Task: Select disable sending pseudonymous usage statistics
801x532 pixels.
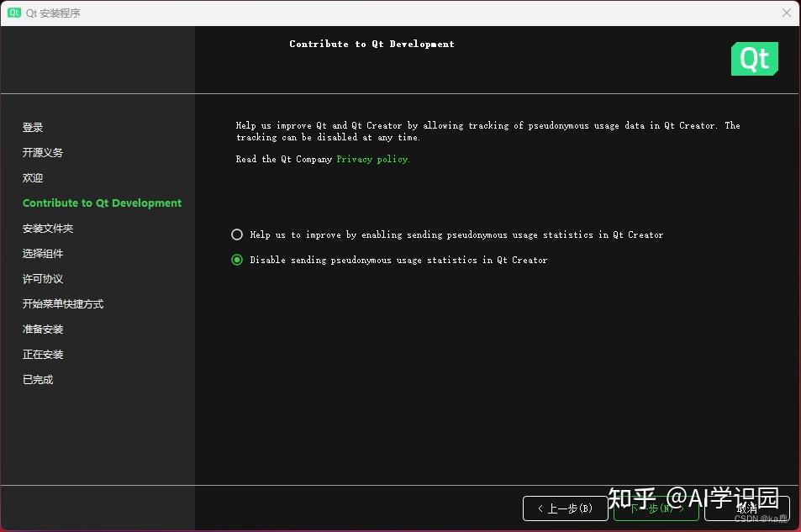Action: [236, 260]
